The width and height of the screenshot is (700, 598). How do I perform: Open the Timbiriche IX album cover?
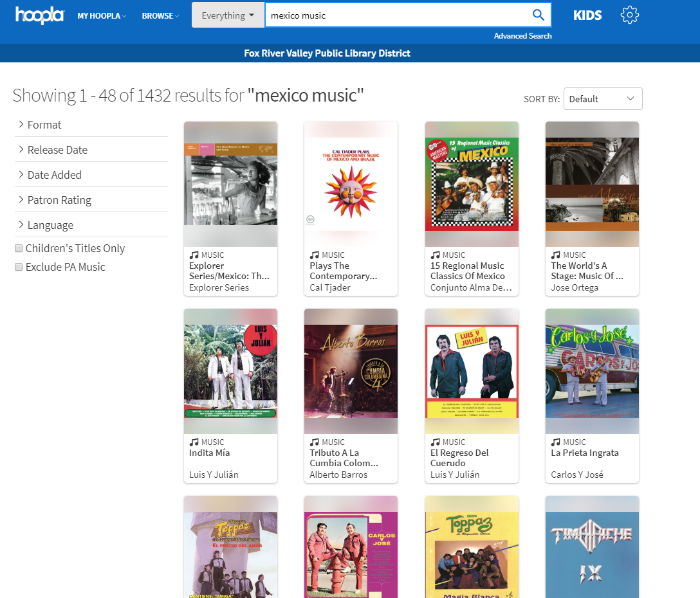point(592,547)
